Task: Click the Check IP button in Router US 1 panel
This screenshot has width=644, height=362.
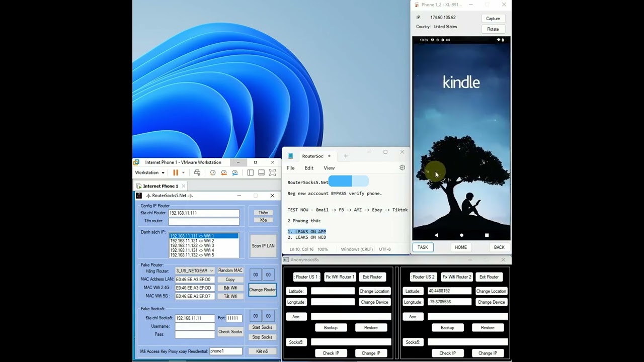Action: [331, 353]
